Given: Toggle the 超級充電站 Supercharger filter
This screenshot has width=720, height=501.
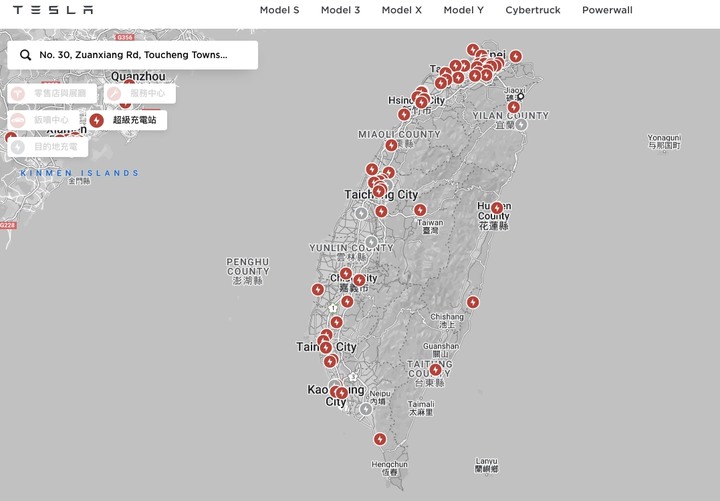Looking at the screenshot, I should 126,120.
